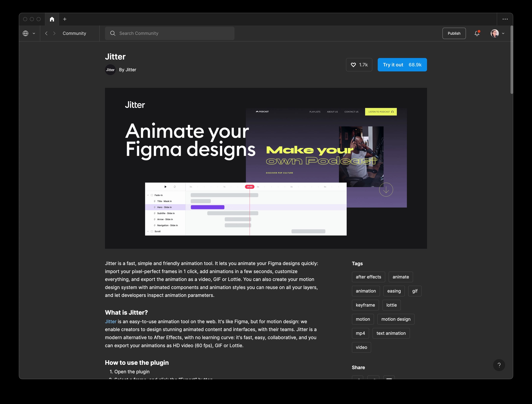This screenshot has width=532, height=404.
Task: Expand the account dropdown chevron
Action: [503, 33]
